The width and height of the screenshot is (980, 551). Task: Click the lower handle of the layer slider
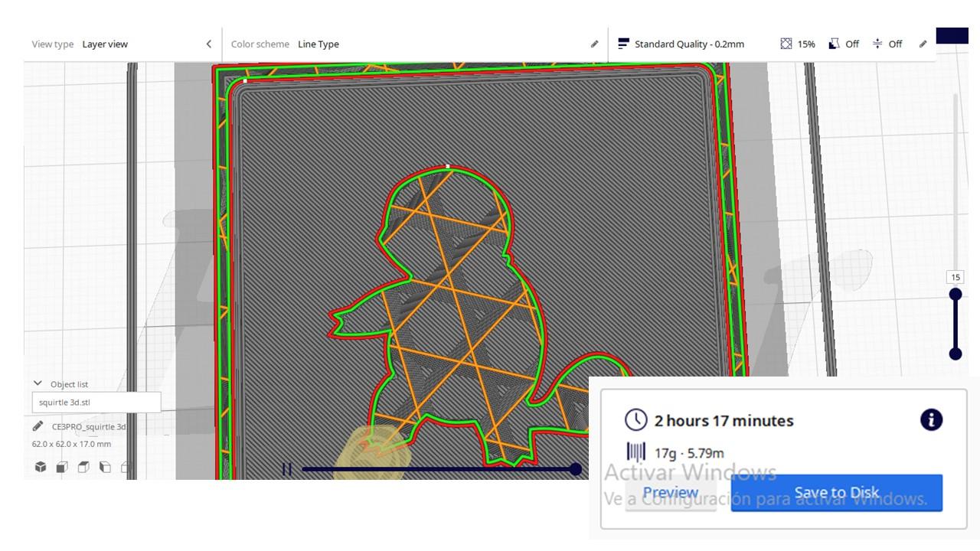pos(955,354)
